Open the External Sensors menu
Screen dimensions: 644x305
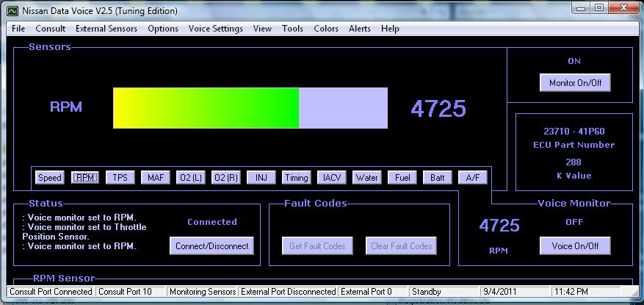pos(106,29)
